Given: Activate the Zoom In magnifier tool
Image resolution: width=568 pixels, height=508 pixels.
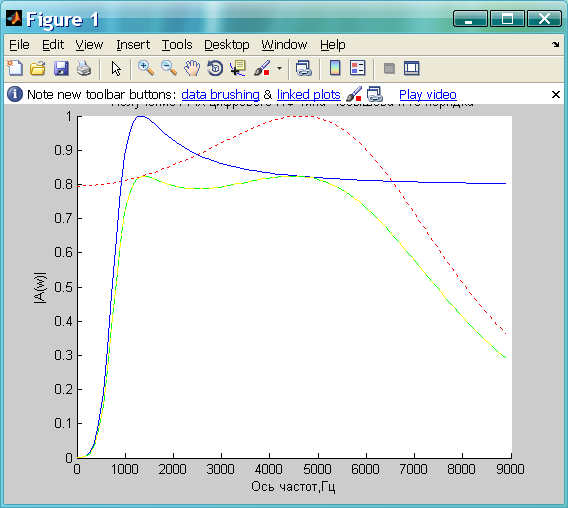Looking at the screenshot, I should pyautogui.click(x=146, y=68).
